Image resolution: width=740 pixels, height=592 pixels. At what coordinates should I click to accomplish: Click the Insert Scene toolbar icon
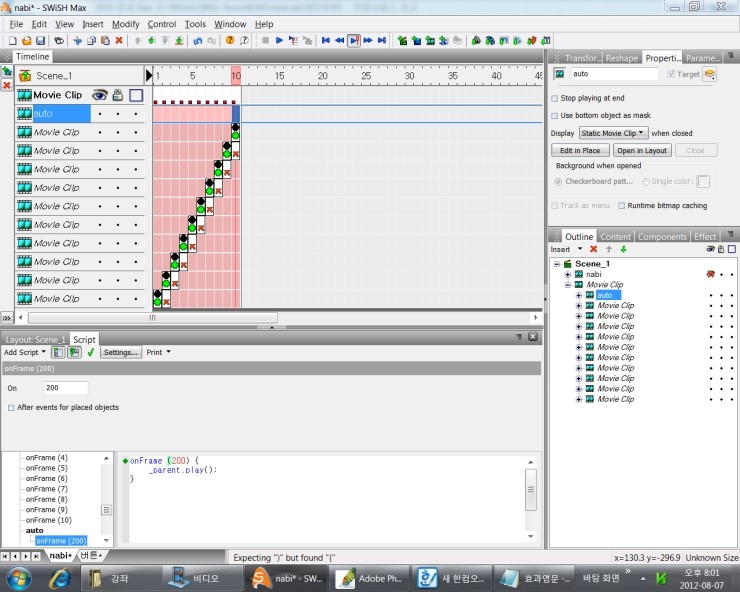[x=402, y=41]
